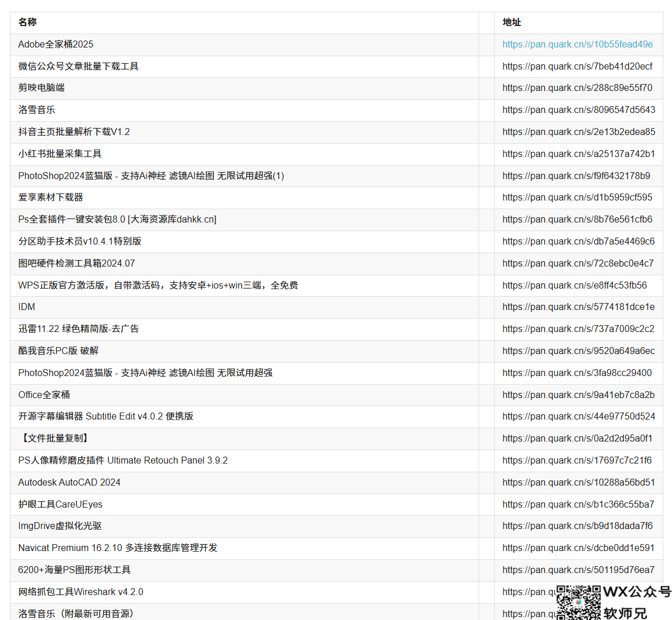Image resolution: width=672 pixels, height=620 pixels.
Task: Select the 分区助手技术员v10.4.1特别版 name
Action: click(x=80, y=242)
